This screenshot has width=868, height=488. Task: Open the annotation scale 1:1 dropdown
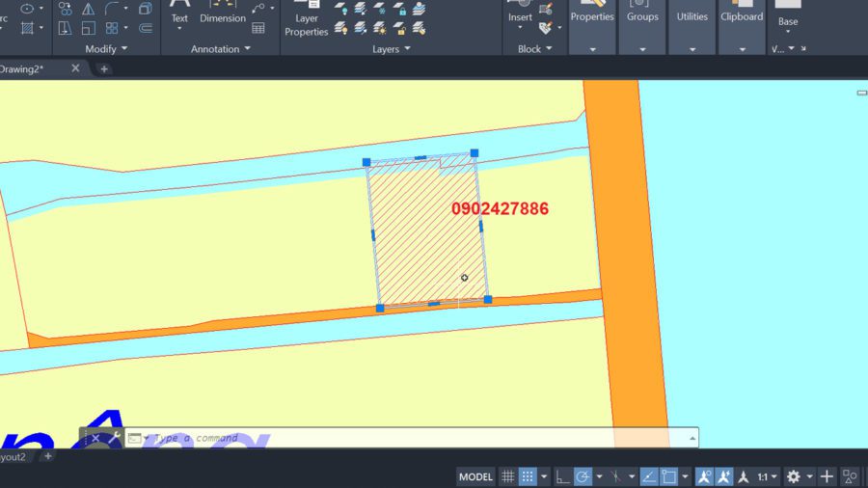[x=767, y=476]
